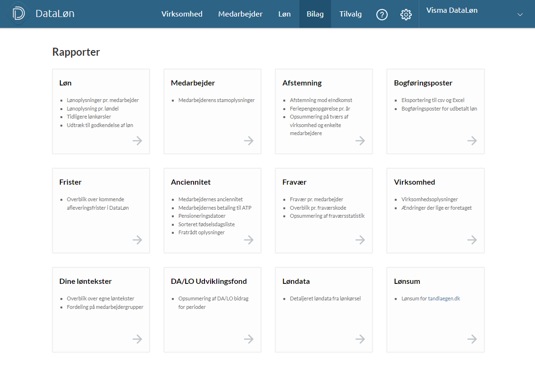
Task: Click the arrow in the Lønsum card
Action: pos(472,339)
